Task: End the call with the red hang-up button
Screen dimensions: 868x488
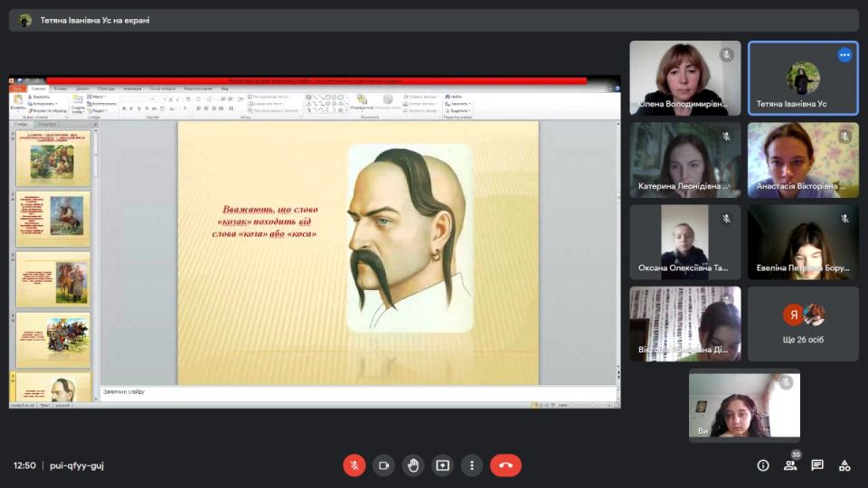Action: tap(505, 465)
